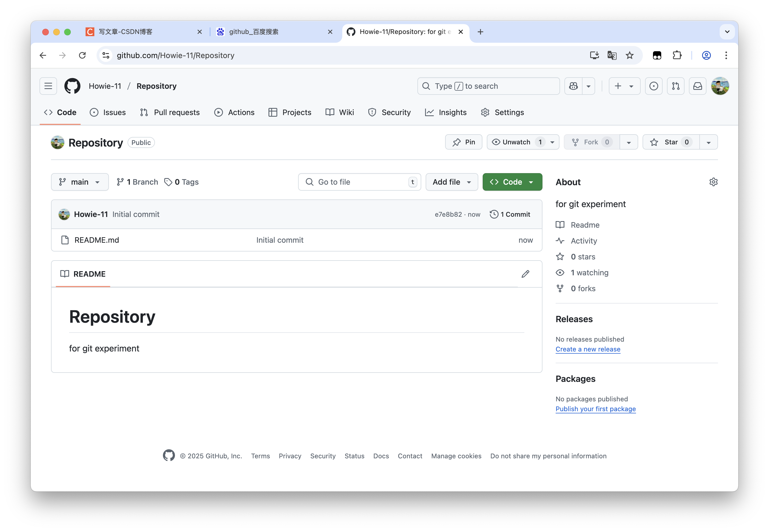Click the Google Translate toolbar icon
The width and height of the screenshot is (769, 532).
(612, 55)
